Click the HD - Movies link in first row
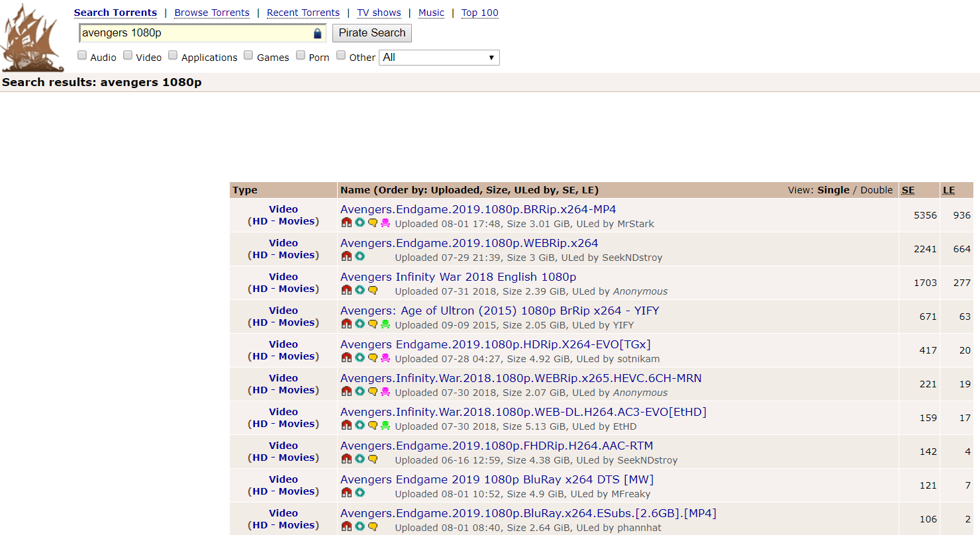Screen dimensions: 980x535 tap(283, 221)
